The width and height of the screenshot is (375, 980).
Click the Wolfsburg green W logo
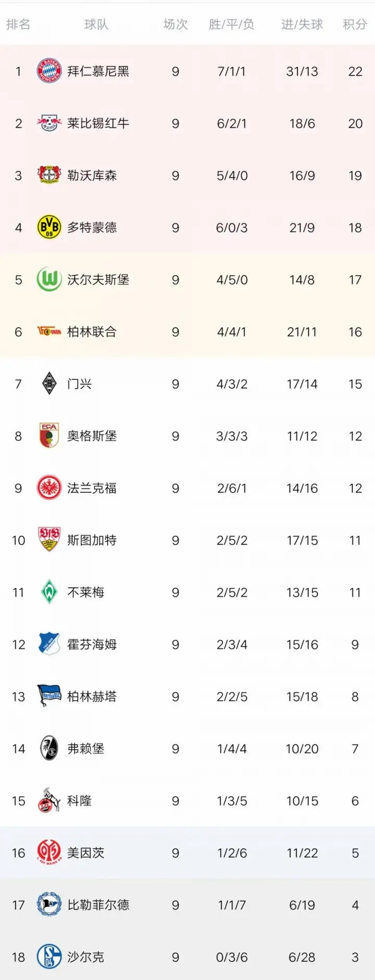click(x=49, y=279)
